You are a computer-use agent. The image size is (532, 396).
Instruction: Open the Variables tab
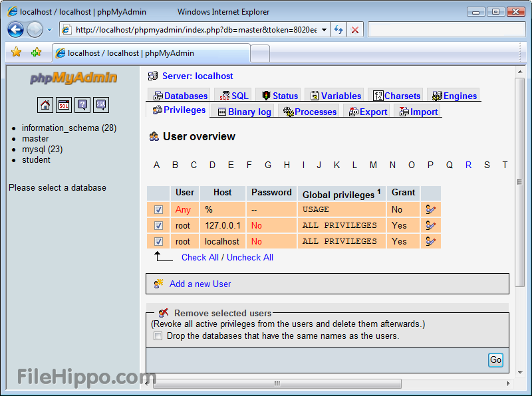pos(336,96)
